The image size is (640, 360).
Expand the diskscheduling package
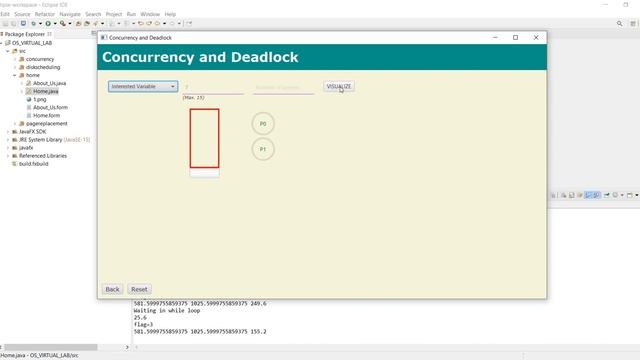(15, 67)
